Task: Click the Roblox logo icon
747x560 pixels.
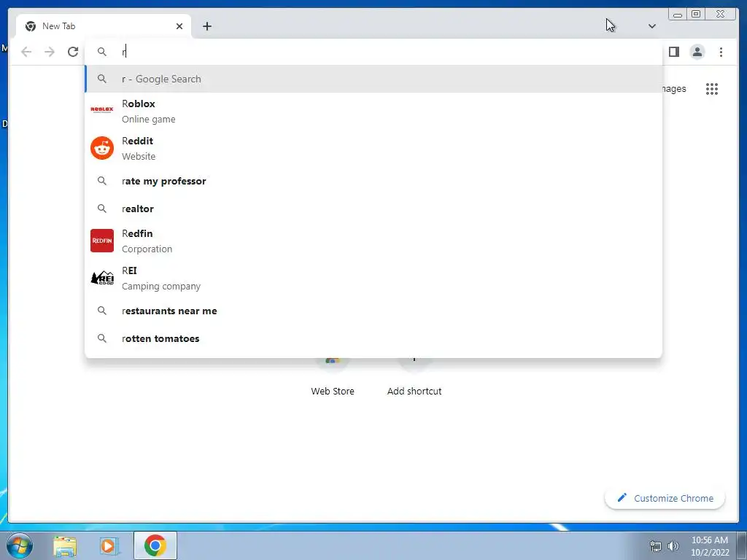Action: point(102,109)
